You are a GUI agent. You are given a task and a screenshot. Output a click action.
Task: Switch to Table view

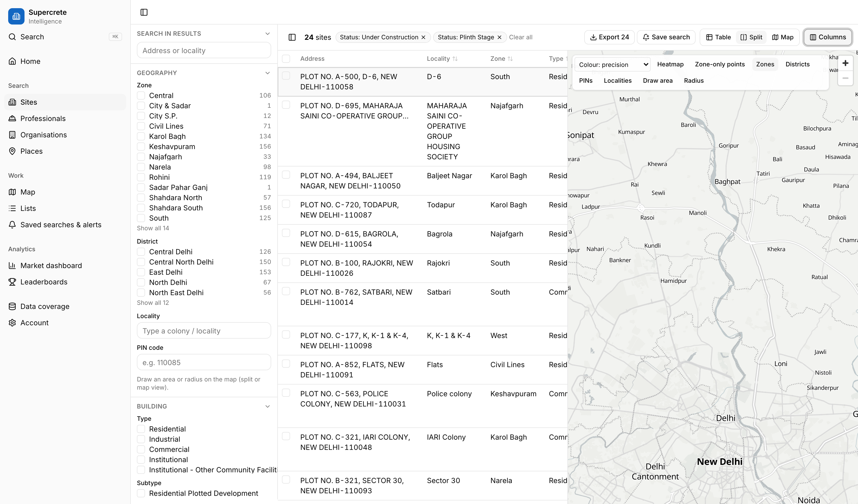pyautogui.click(x=718, y=37)
